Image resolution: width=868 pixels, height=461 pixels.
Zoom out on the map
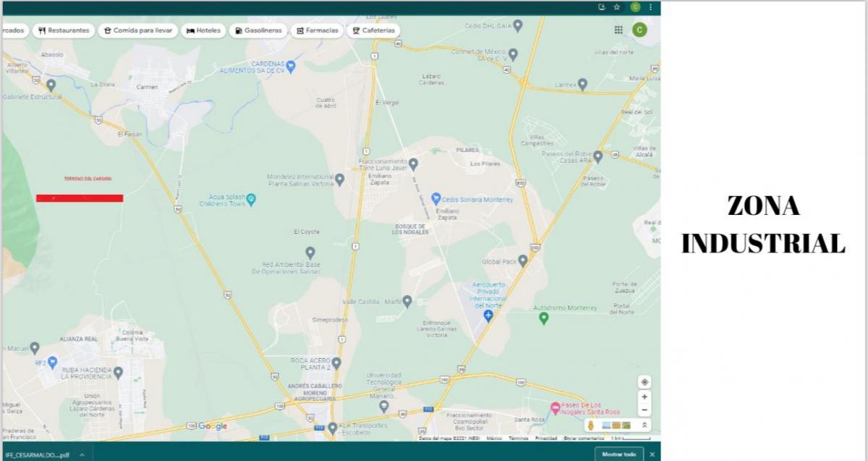[x=644, y=410]
